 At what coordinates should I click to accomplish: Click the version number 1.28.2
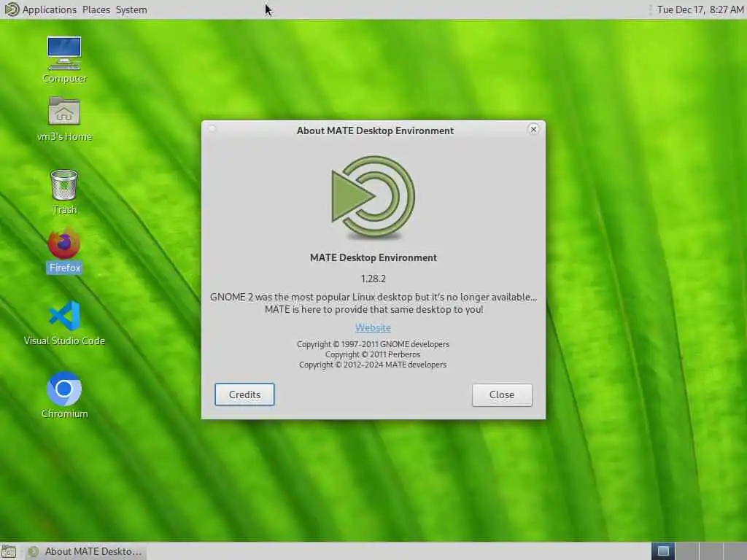coord(373,279)
